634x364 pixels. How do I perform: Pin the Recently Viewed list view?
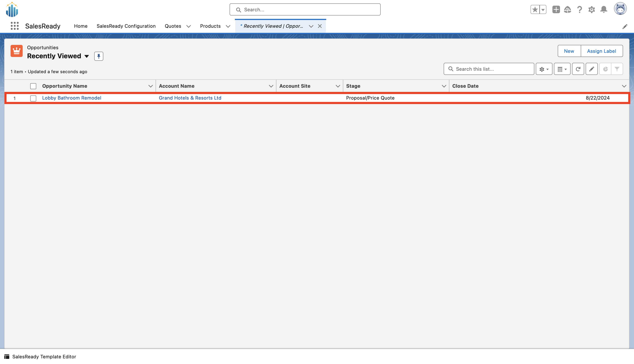click(x=99, y=56)
